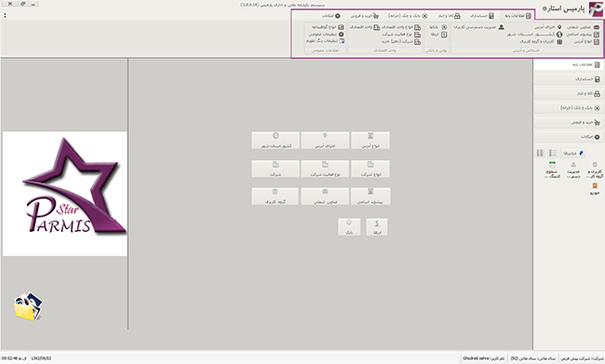The width and height of the screenshot is (605, 364).
Task: Open the حسابداری tab in the top ribbon
Action: pyautogui.click(x=482, y=16)
